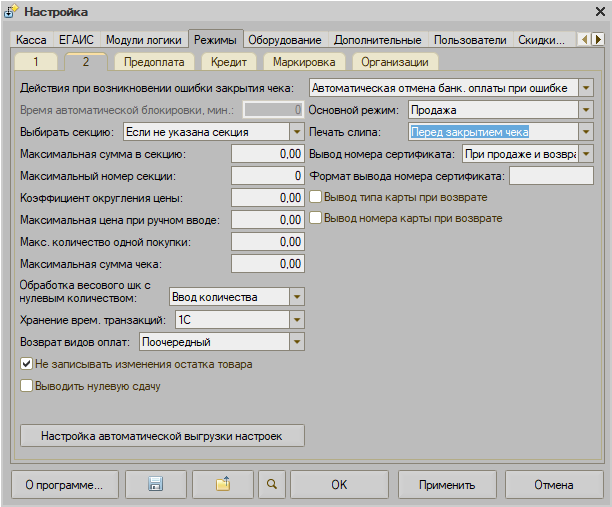
Task: Open the ЕГАИС tab
Action: pos(76,40)
